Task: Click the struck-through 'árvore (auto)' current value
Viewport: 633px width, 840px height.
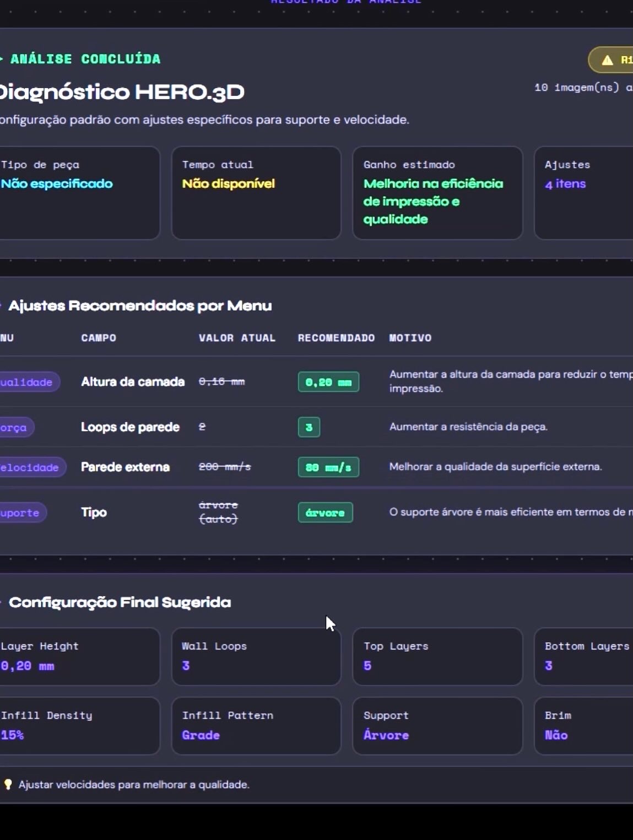Action: [x=218, y=512]
